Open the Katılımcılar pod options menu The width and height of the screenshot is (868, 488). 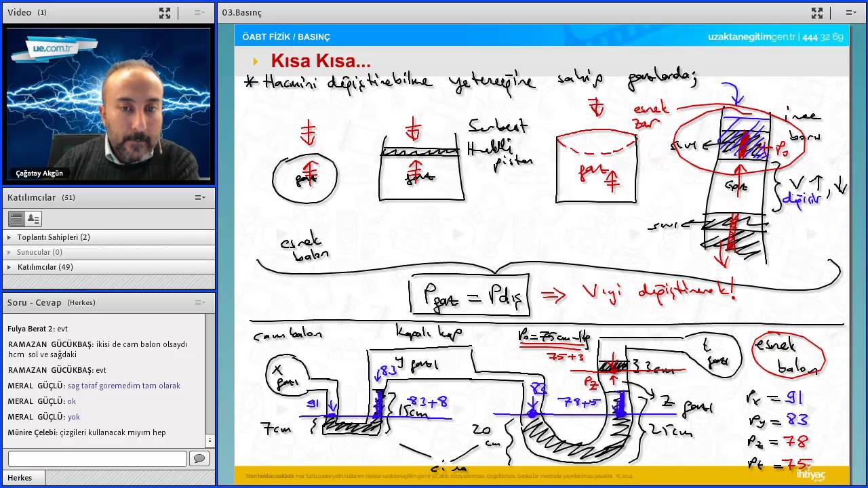199,197
